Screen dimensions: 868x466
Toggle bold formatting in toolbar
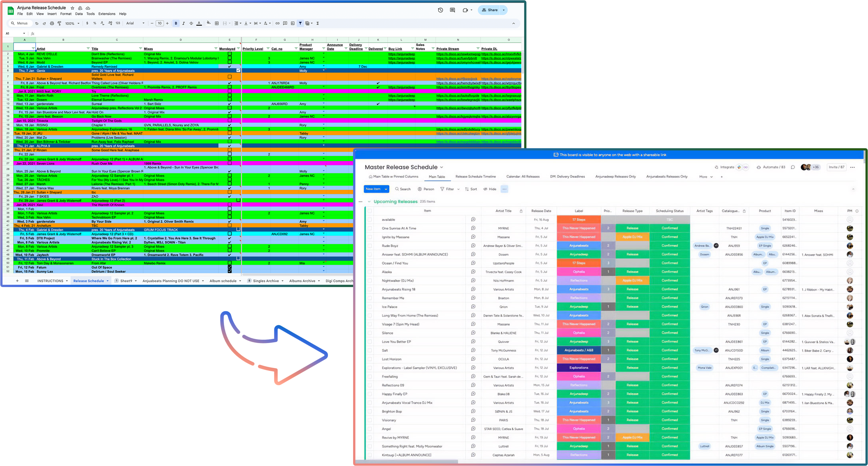tap(176, 23)
